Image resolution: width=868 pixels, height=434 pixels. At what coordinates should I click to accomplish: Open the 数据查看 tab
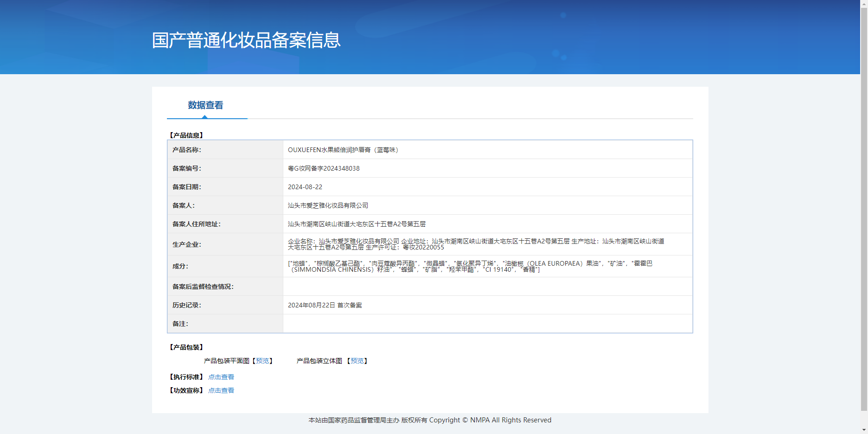[205, 106]
